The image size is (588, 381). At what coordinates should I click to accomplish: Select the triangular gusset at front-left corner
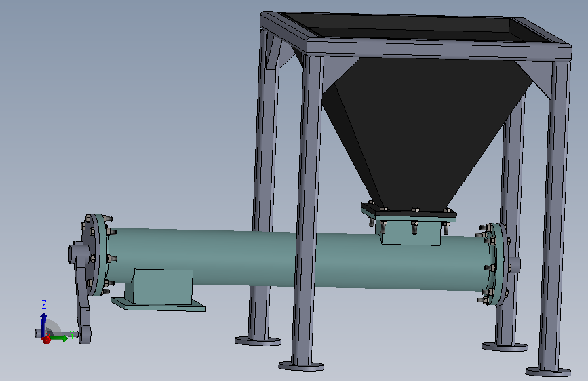(339, 73)
